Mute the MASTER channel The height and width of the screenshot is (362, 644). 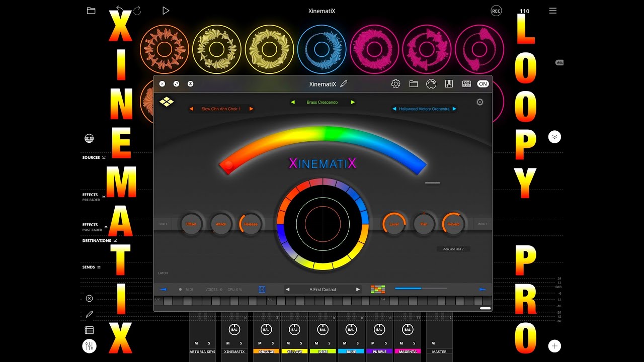click(x=433, y=343)
